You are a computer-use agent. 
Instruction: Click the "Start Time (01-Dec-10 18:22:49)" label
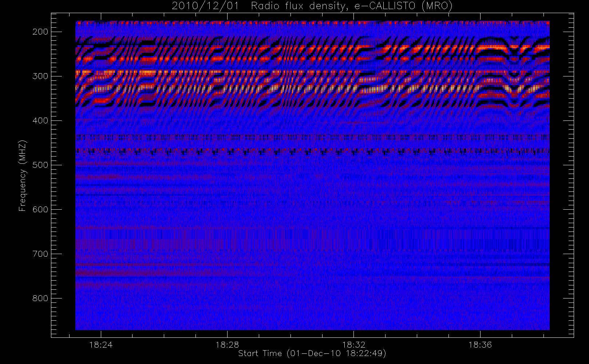point(312,353)
